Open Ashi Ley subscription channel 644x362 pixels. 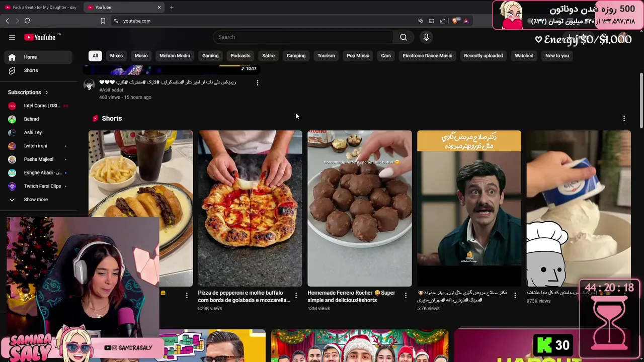[38, 132]
